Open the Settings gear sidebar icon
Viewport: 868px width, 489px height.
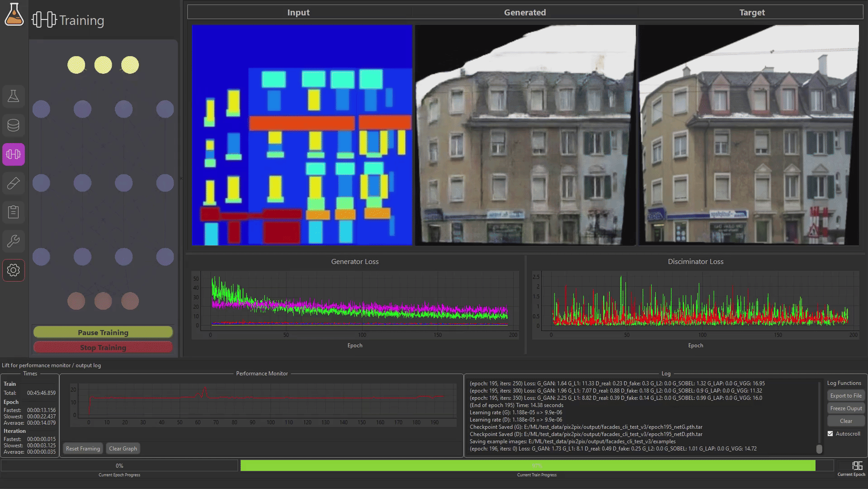coord(13,270)
